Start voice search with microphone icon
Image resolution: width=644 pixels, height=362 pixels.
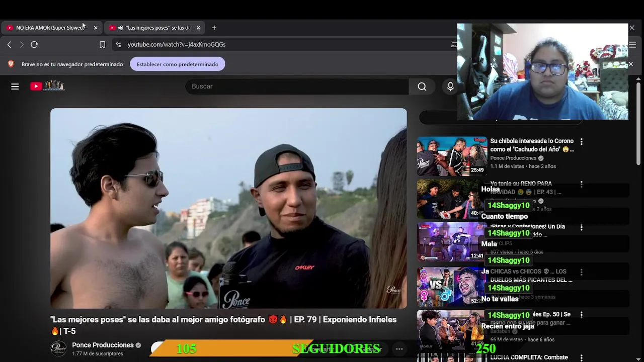tap(450, 86)
